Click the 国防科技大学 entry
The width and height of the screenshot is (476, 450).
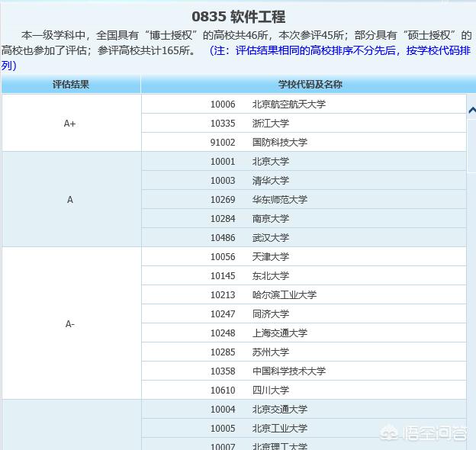pyautogui.click(x=279, y=143)
